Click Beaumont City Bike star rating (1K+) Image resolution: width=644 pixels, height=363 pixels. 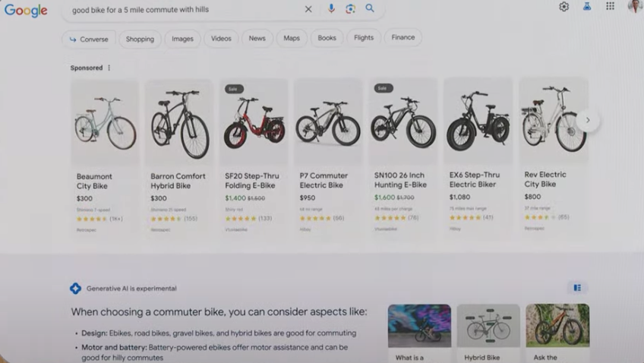(99, 219)
